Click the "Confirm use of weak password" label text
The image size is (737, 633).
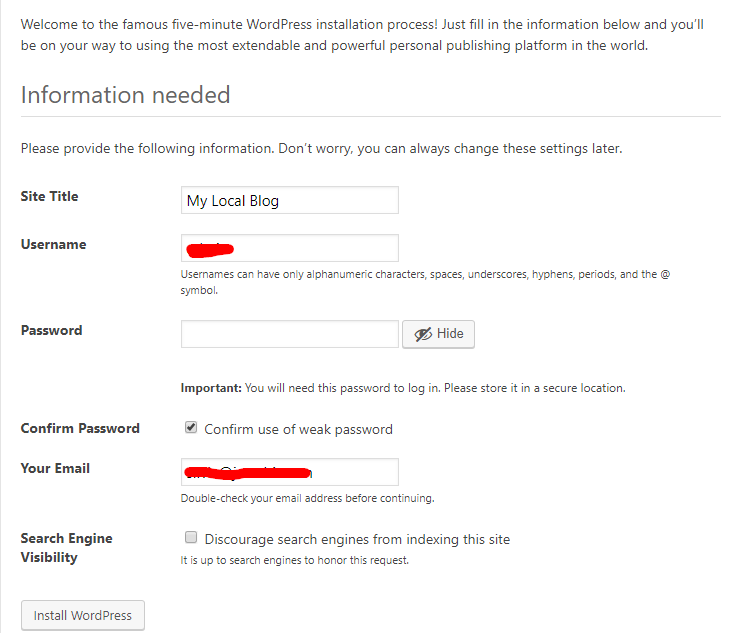click(298, 429)
